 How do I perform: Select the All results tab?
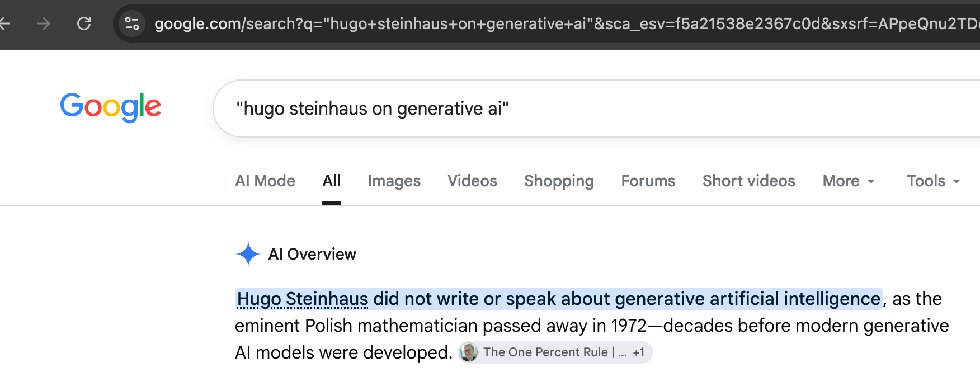tap(331, 181)
